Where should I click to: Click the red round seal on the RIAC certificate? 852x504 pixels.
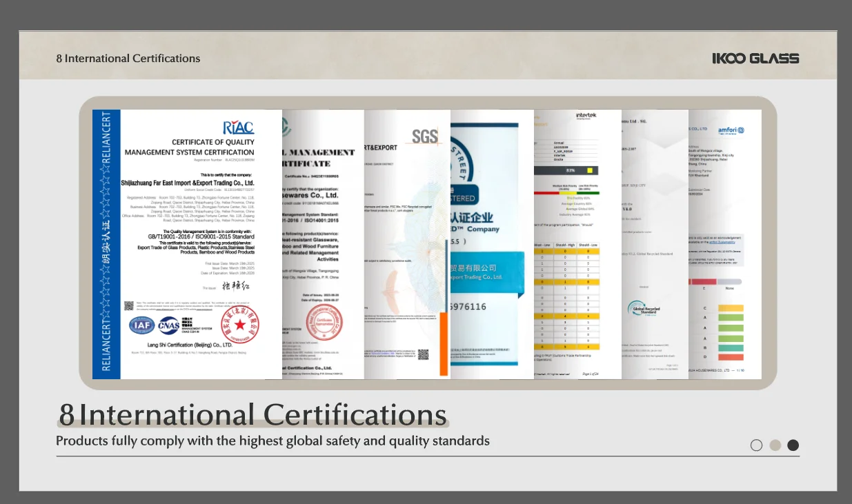point(239,325)
